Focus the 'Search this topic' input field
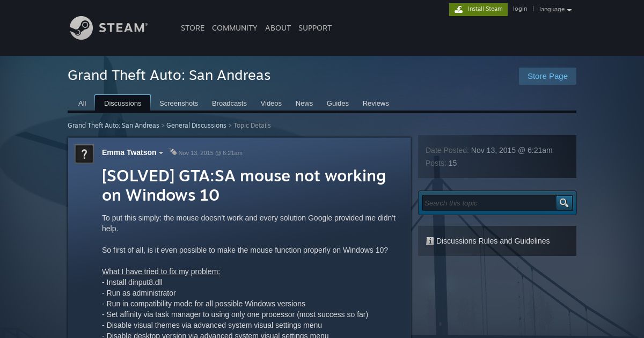The height and width of the screenshot is (338, 644). 489,203
